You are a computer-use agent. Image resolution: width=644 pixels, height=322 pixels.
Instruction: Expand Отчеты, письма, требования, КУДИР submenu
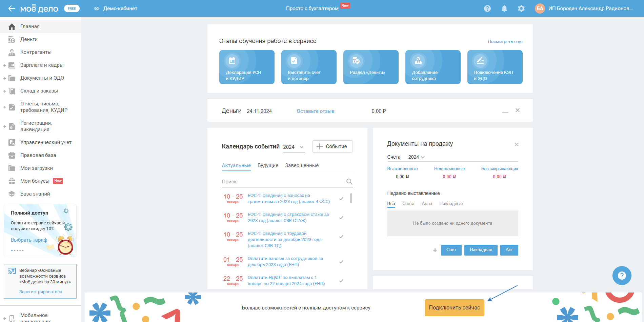coord(5,107)
